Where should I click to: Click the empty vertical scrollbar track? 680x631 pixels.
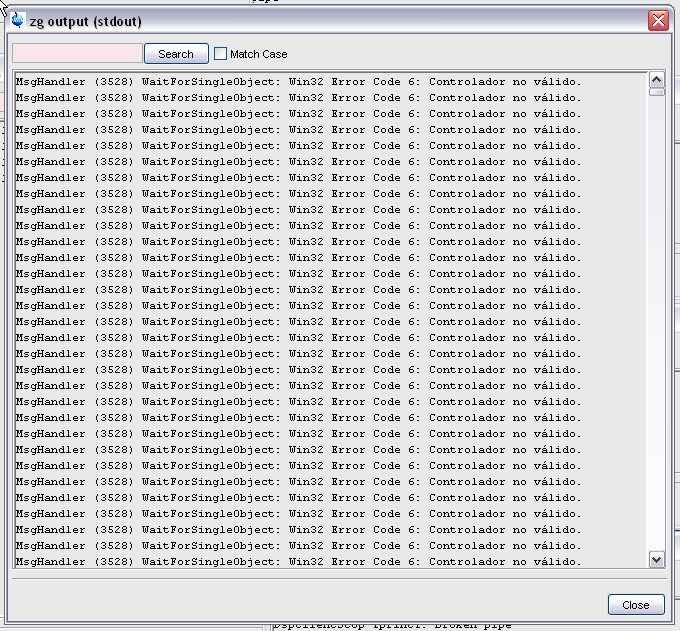click(x=656, y=320)
